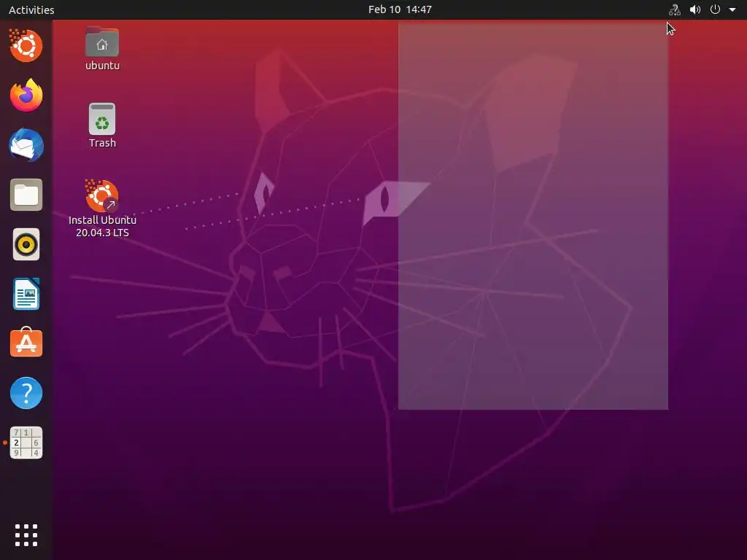Open the clock calendar Feb 10 14:47
Viewport: 747px width, 560px height.
pyautogui.click(x=400, y=9)
